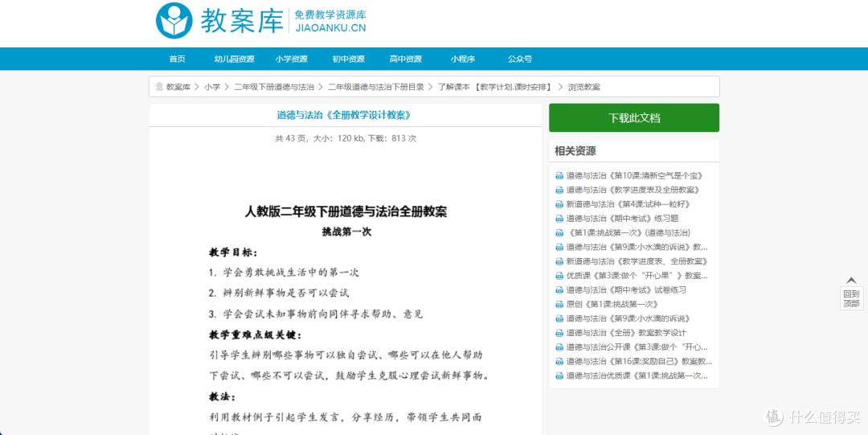Open link 原创《第1课:挑战第一次》
This screenshot has height=435, width=868.
click(612, 305)
